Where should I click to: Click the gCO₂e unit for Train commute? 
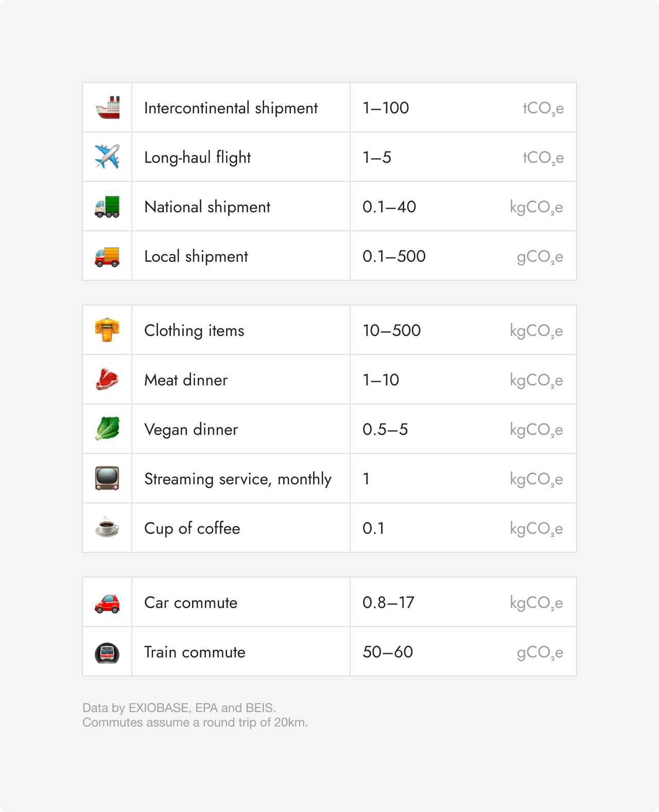click(540, 653)
